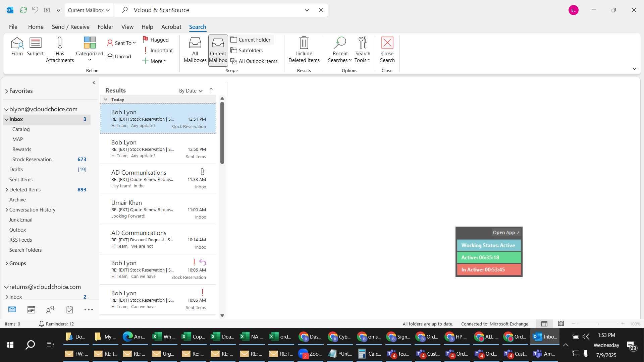Switch to Normal view in status bar

[544, 324]
